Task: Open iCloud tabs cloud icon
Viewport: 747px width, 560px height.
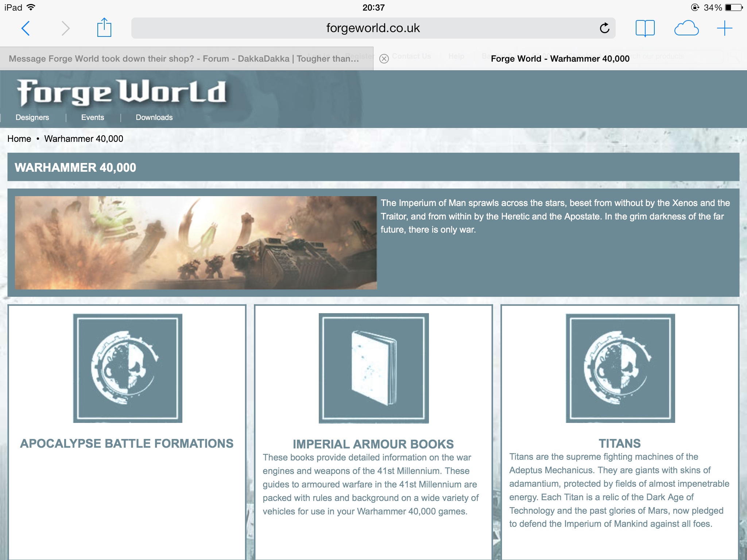Action: click(x=686, y=28)
